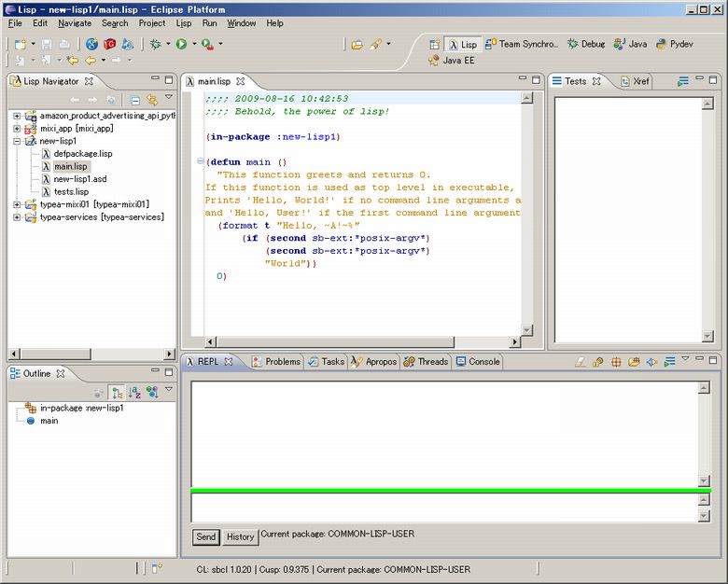Click the Open Perspective icon
Viewport: 728px width, 584px height.
(x=434, y=44)
